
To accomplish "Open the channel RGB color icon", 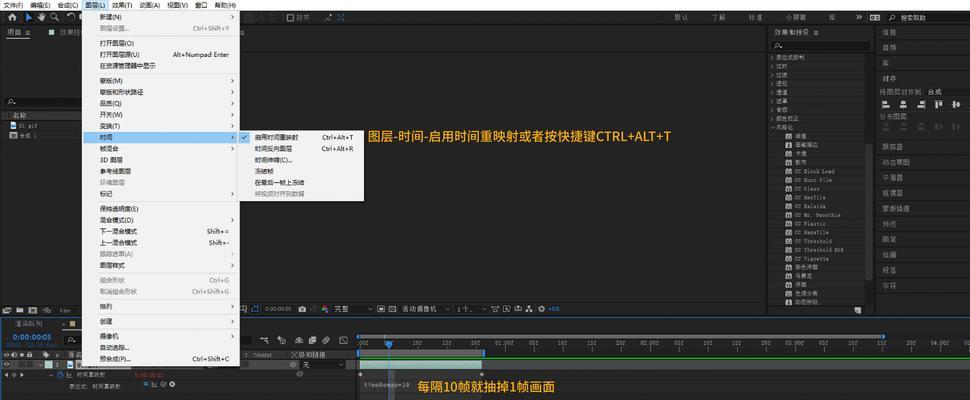I will (325, 309).
